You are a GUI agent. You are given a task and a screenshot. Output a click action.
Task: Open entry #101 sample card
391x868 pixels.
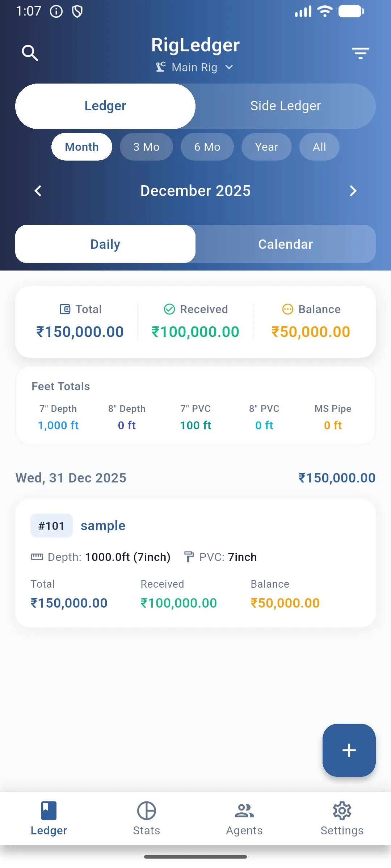(x=195, y=563)
